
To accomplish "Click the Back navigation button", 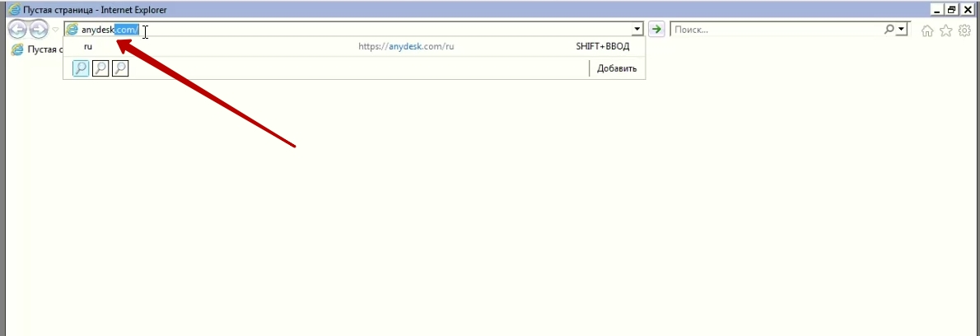I will [16, 30].
